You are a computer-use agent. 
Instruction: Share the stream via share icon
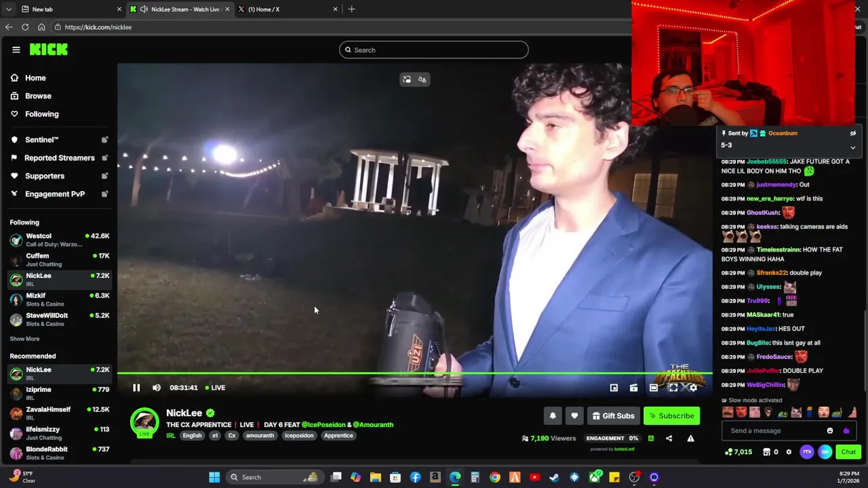coord(669,439)
